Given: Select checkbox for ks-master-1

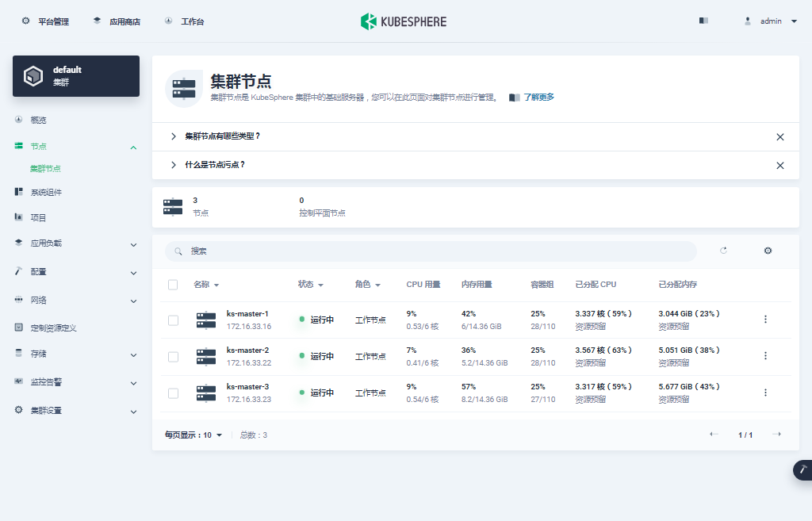Looking at the screenshot, I should (x=173, y=320).
